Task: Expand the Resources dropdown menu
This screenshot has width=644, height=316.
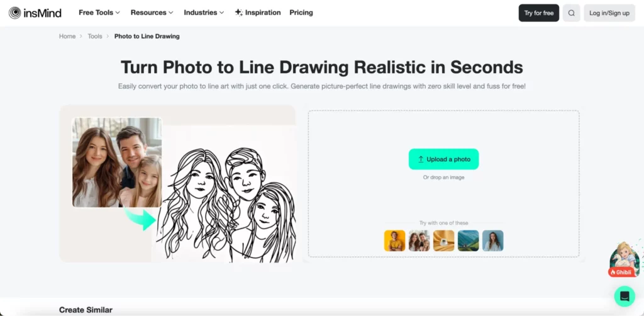Action: (x=152, y=13)
